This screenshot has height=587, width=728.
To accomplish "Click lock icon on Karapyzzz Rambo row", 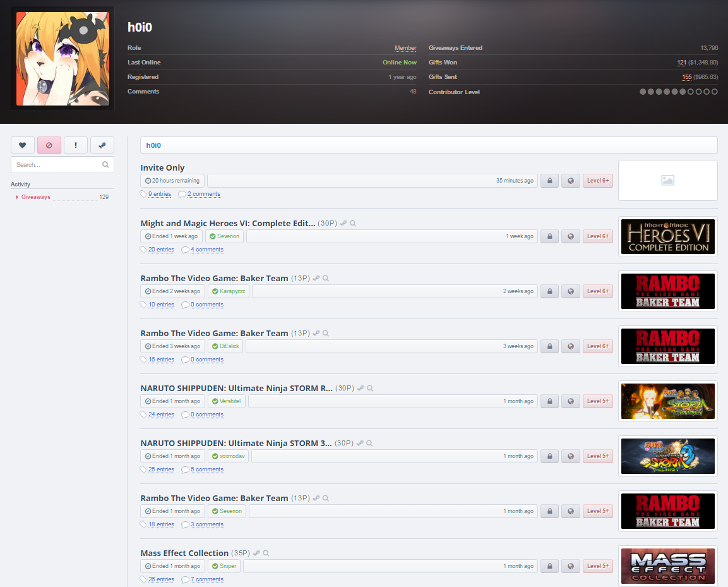I will [x=550, y=291].
